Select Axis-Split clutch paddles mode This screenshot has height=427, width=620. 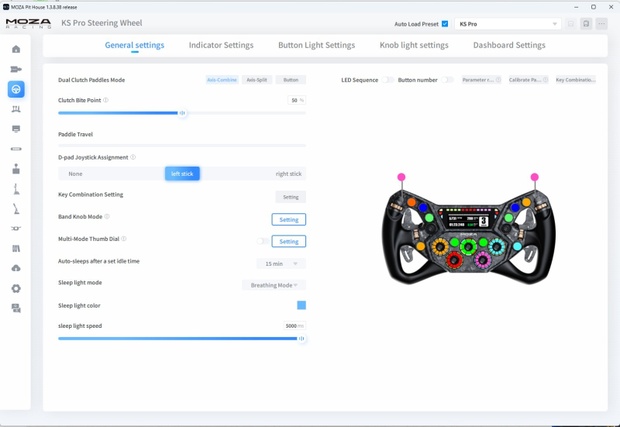257,80
